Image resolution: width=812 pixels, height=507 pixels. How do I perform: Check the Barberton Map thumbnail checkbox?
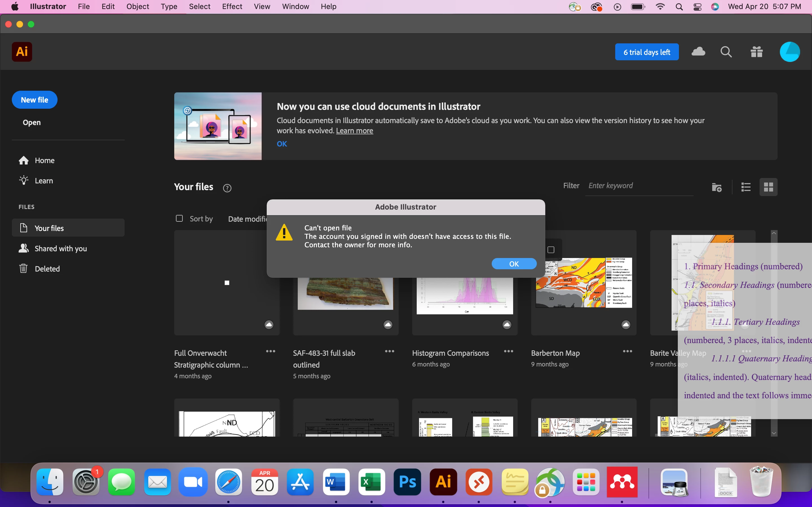(551, 250)
